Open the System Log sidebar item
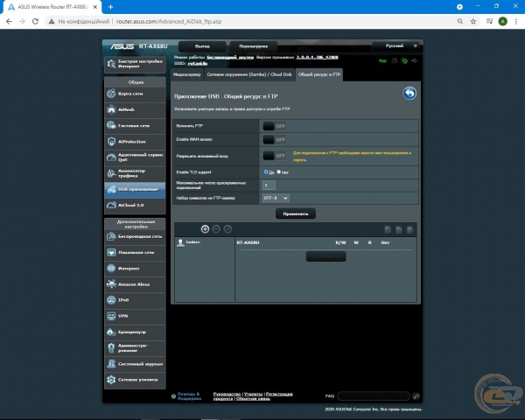The image size is (525, 420). 135,364
